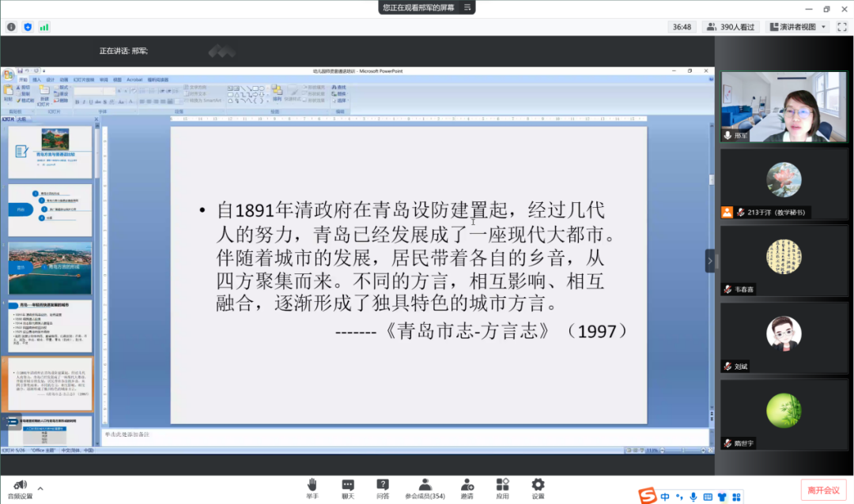Collapse the participant video sidebar
854x504 pixels.
[x=710, y=261]
